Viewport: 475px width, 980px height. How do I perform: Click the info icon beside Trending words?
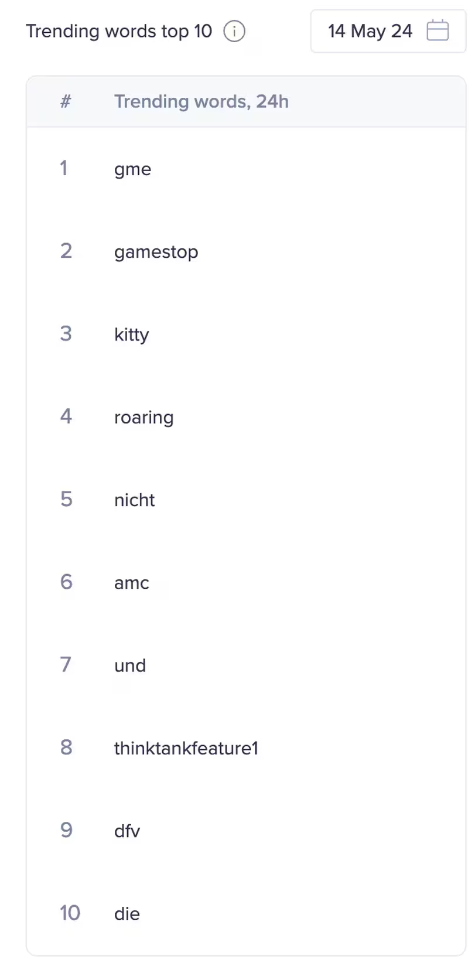point(234,31)
